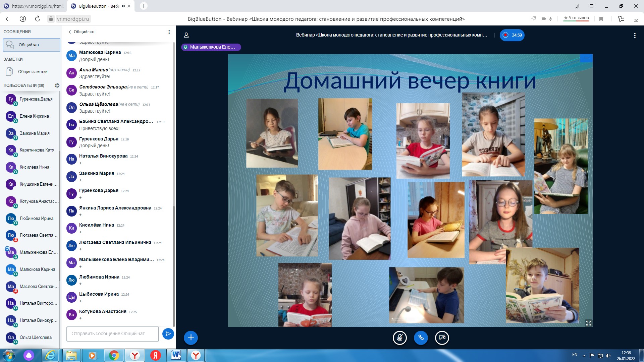This screenshot has height=362, width=644.
Task: Open volume control in system tray
Action: (608, 355)
